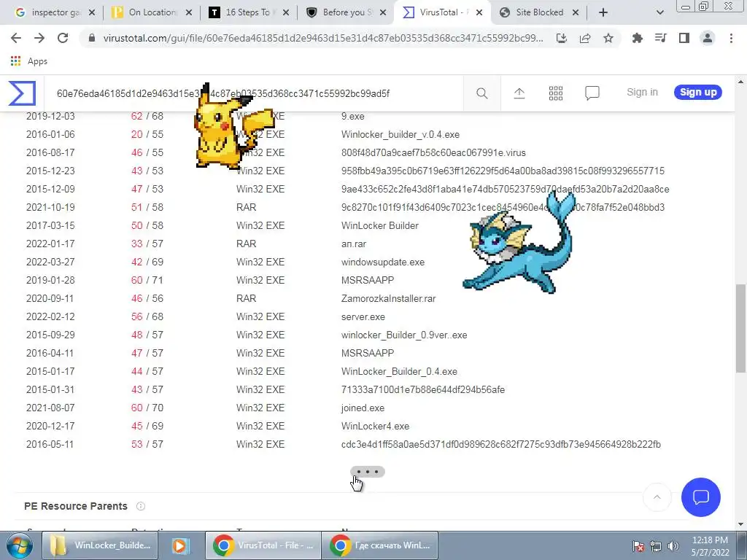The width and height of the screenshot is (747, 560).
Task: Open the WinLocker Builder file entry
Action: [x=379, y=226]
